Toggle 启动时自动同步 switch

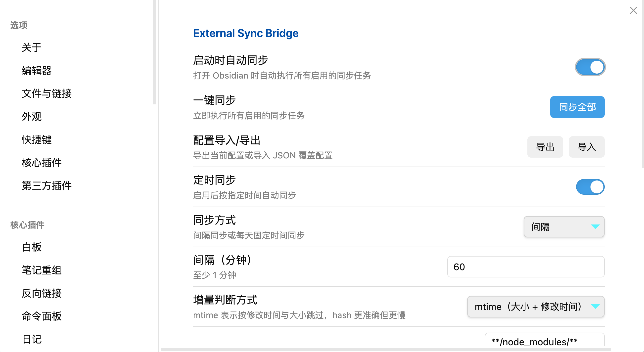tap(590, 67)
